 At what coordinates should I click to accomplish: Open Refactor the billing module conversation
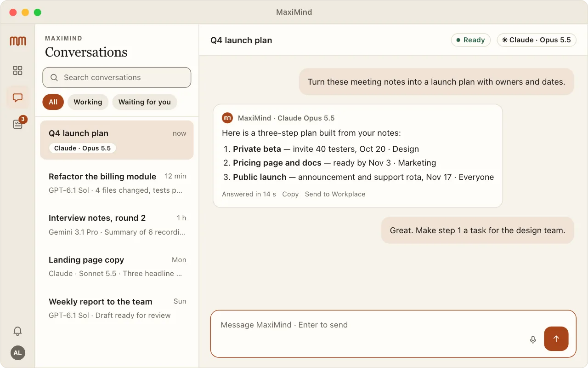(117, 183)
